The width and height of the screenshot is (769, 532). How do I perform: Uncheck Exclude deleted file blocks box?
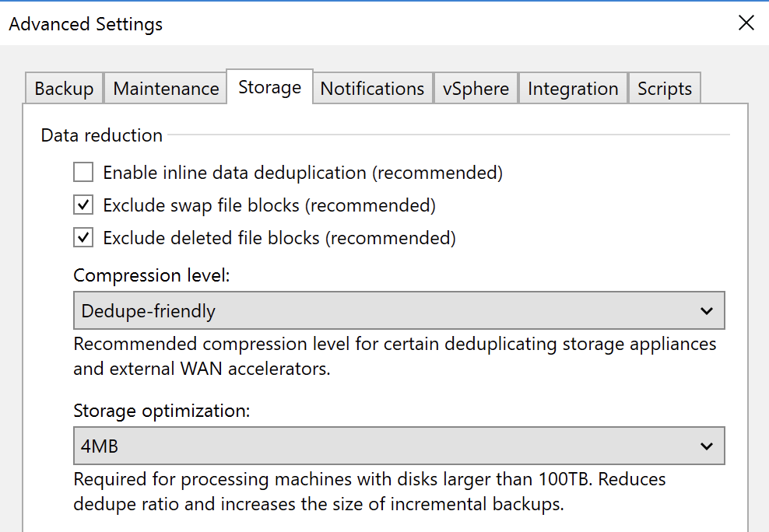click(83, 237)
